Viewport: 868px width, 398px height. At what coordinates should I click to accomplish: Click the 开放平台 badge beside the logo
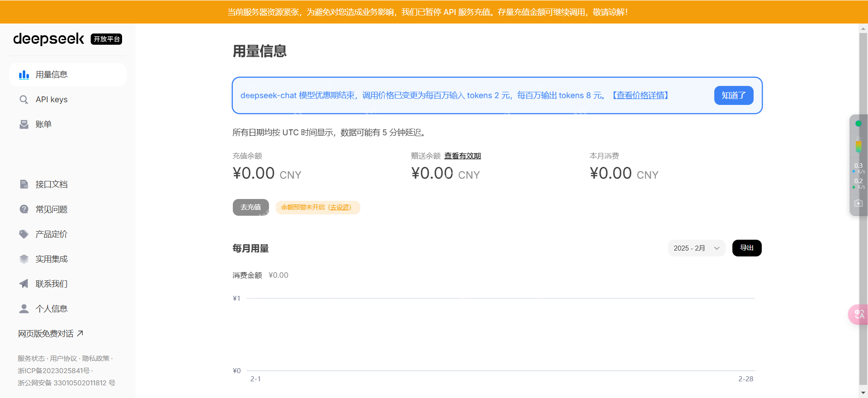(x=106, y=39)
